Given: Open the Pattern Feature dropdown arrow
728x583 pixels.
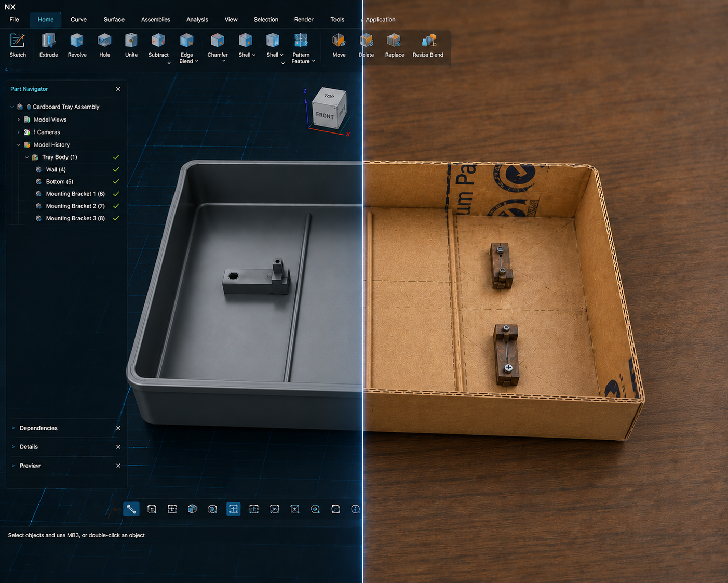Looking at the screenshot, I should (314, 61).
